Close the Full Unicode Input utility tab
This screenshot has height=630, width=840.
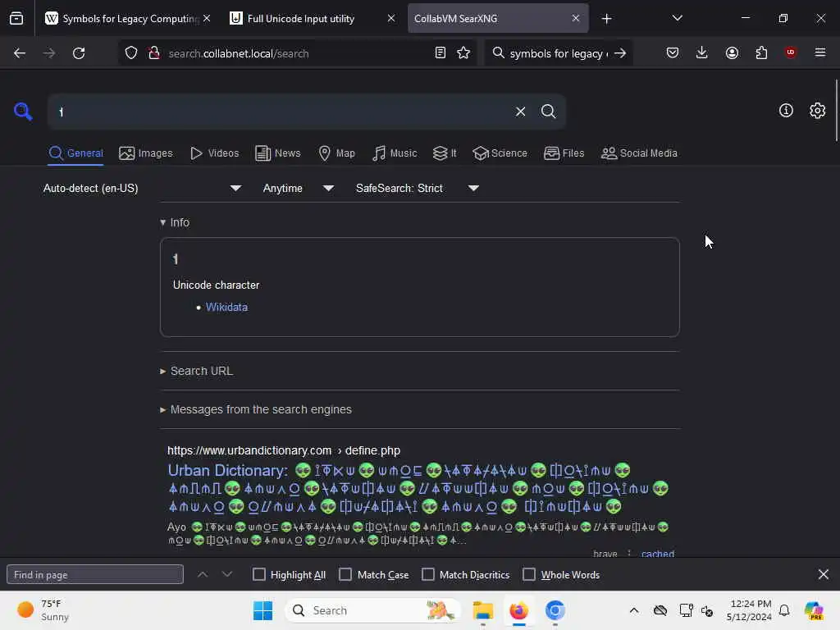[391, 18]
